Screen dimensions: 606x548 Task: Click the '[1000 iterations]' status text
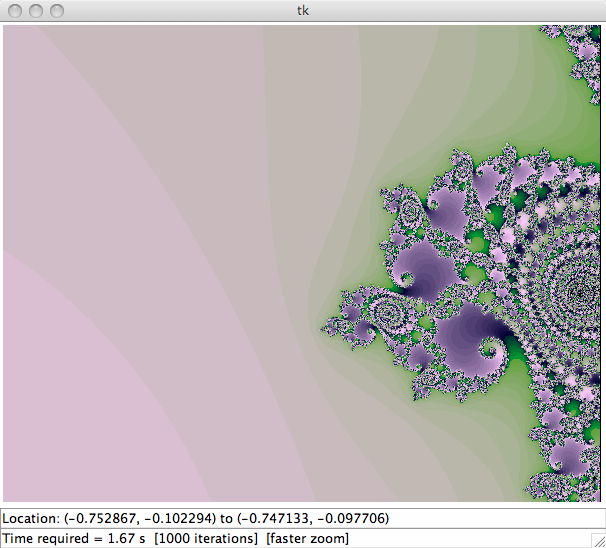point(206,538)
